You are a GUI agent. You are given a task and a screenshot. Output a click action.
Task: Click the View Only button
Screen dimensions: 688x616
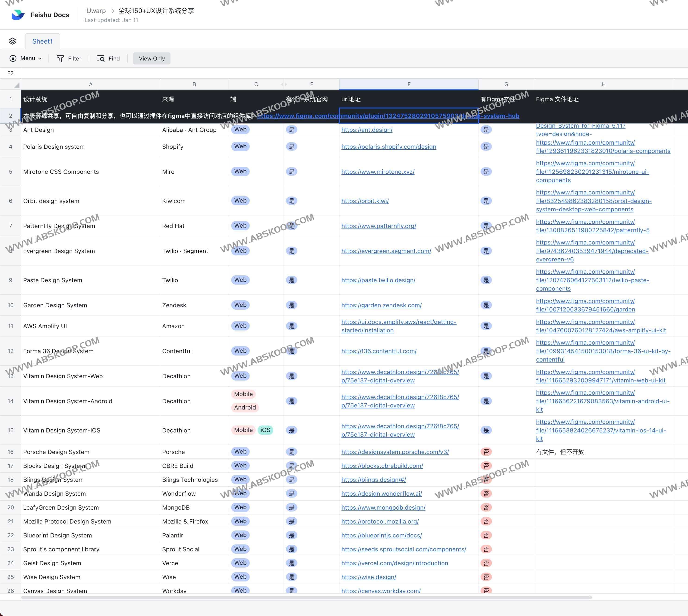pos(151,58)
